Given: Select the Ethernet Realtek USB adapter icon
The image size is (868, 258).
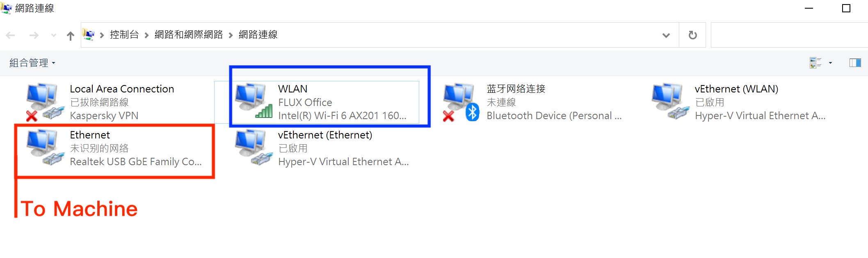Looking at the screenshot, I should click(45, 147).
